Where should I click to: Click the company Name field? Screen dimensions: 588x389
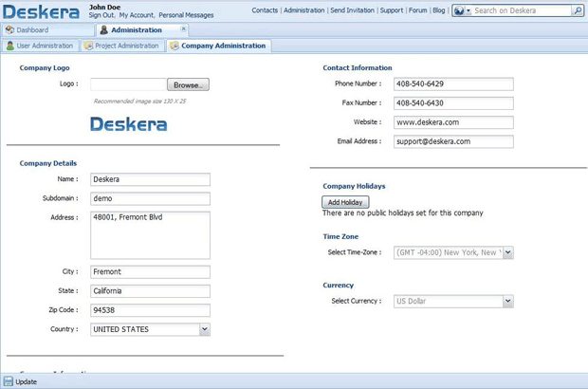(x=150, y=179)
